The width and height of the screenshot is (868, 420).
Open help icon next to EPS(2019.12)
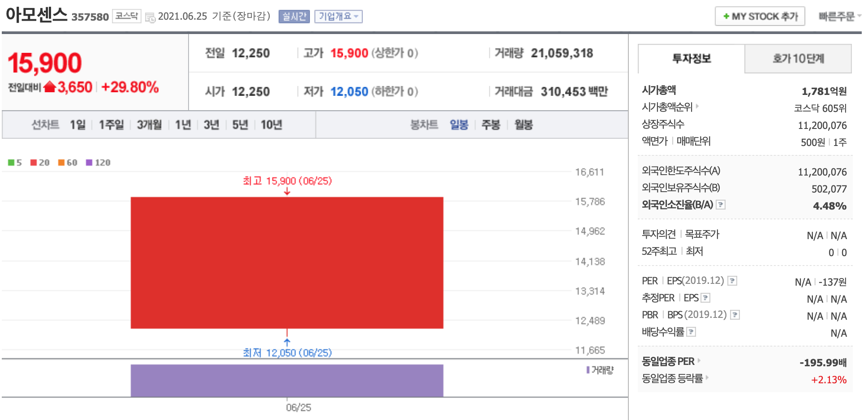click(732, 281)
